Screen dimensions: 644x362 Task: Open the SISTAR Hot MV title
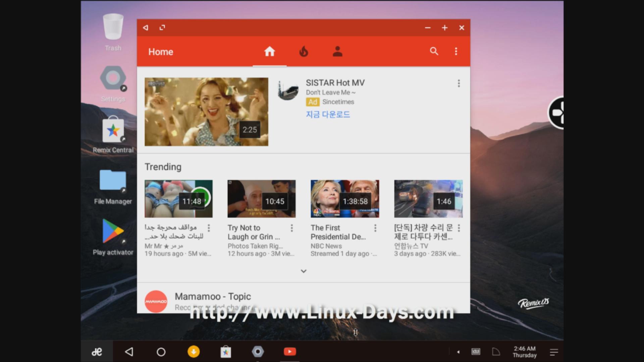(x=335, y=83)
